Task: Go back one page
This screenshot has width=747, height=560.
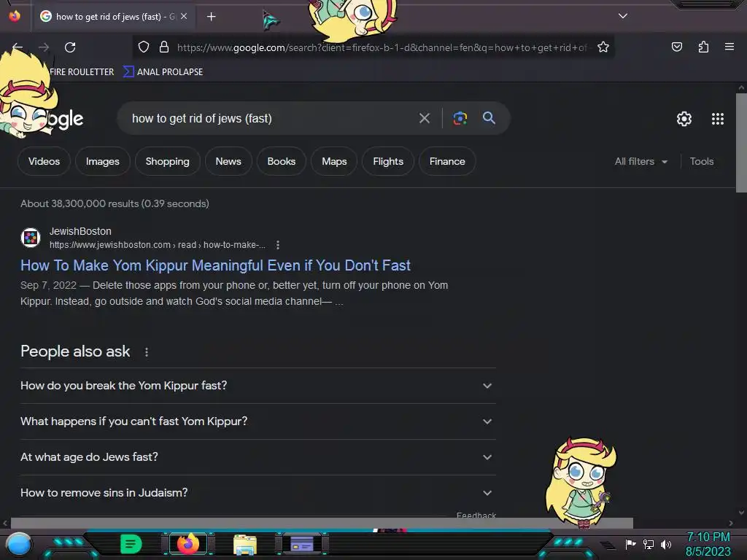Action: [x=18, y=47]
